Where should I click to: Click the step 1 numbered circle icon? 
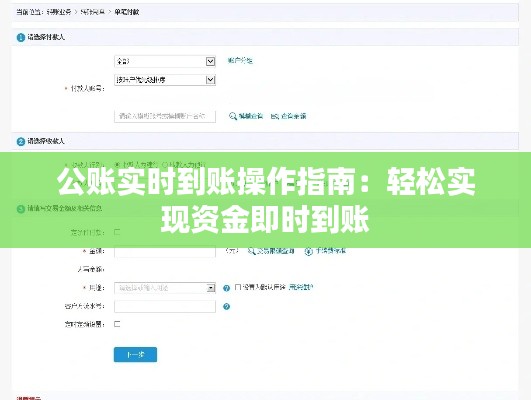coord(21,37)
